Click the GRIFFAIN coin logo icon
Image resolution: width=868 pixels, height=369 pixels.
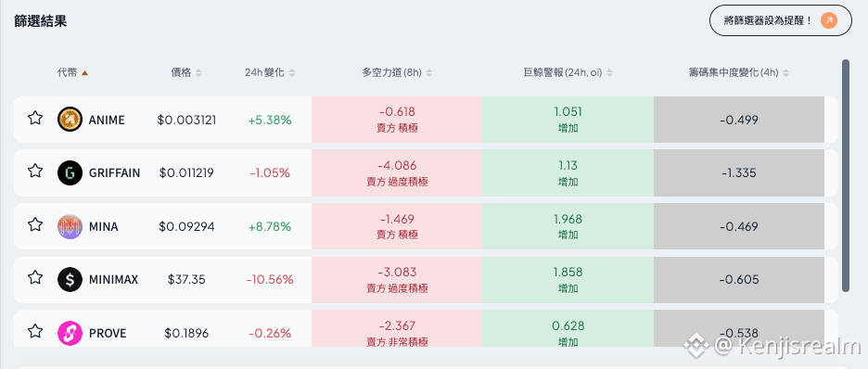click(70, 173)
